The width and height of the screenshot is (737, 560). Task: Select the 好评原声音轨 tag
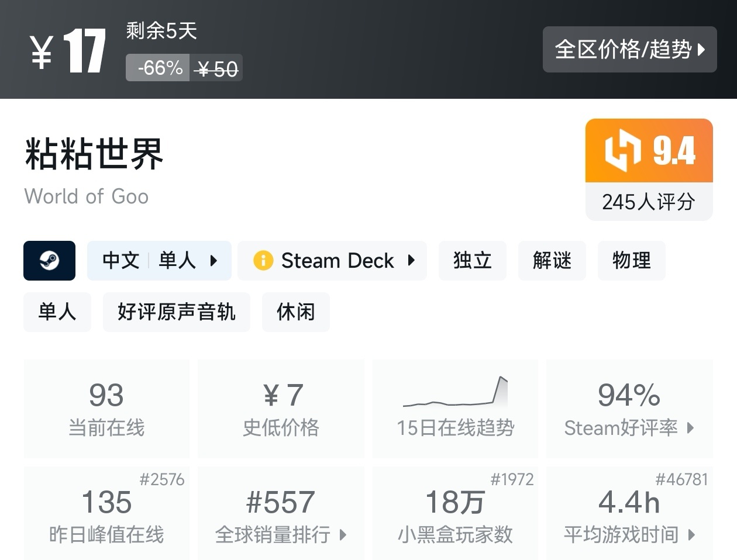pos(176,312)
